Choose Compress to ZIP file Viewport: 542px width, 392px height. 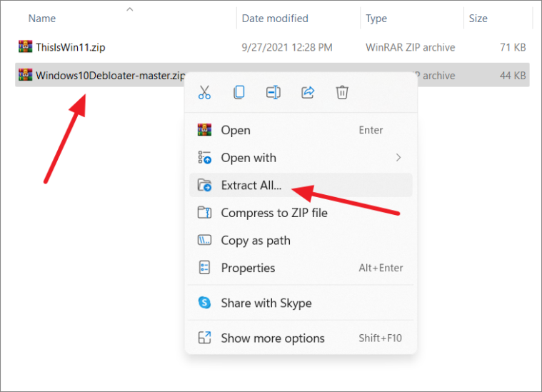tap(301, 213)
